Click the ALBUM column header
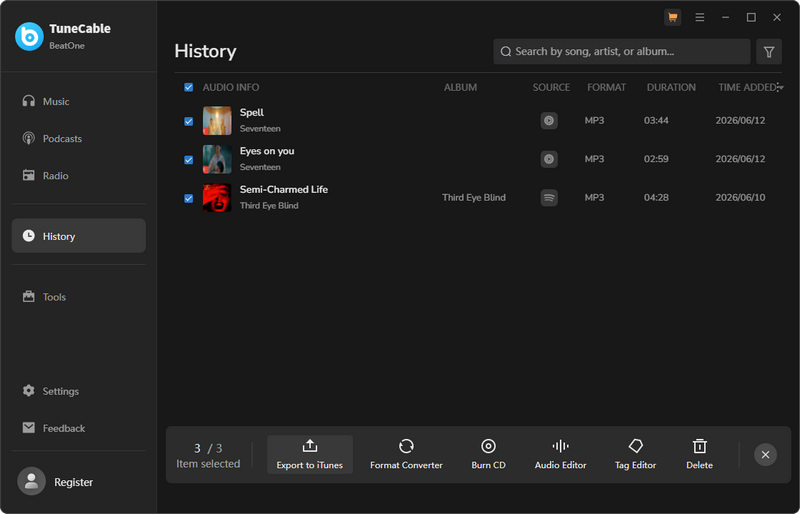The height and width of the screenshot is (514, 800). click(x=460, y=87)
